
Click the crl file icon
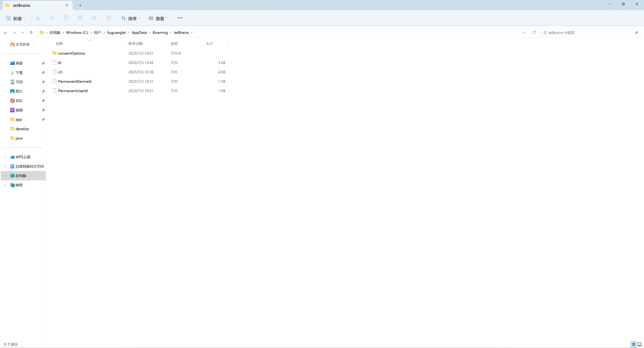pos(55,72)
